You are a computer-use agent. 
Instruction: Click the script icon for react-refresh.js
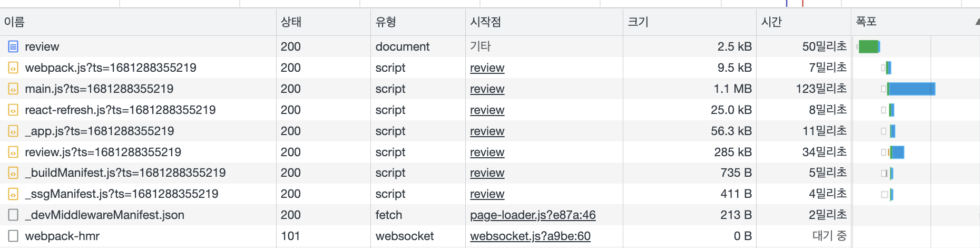(13, 110)
